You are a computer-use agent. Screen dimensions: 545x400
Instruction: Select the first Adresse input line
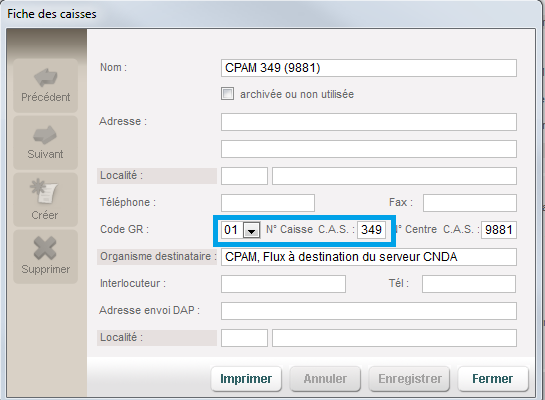(369, 122)
